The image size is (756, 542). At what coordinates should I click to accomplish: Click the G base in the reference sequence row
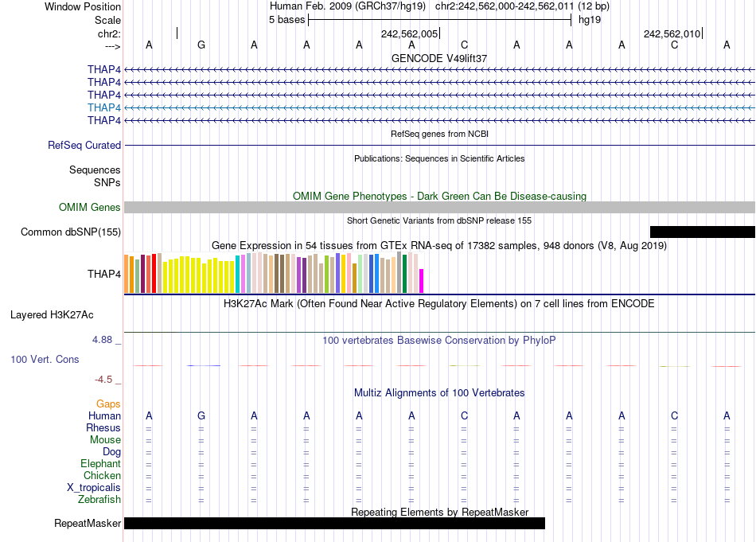pyautogui.click(x=201, y=45)
